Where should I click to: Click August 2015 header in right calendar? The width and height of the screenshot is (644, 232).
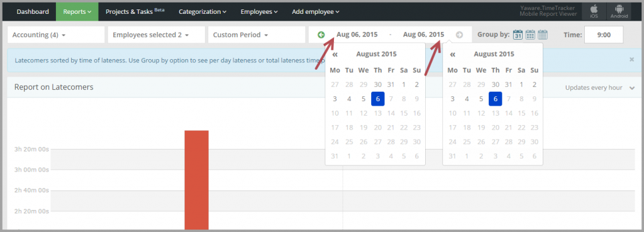tap(494, 54)
